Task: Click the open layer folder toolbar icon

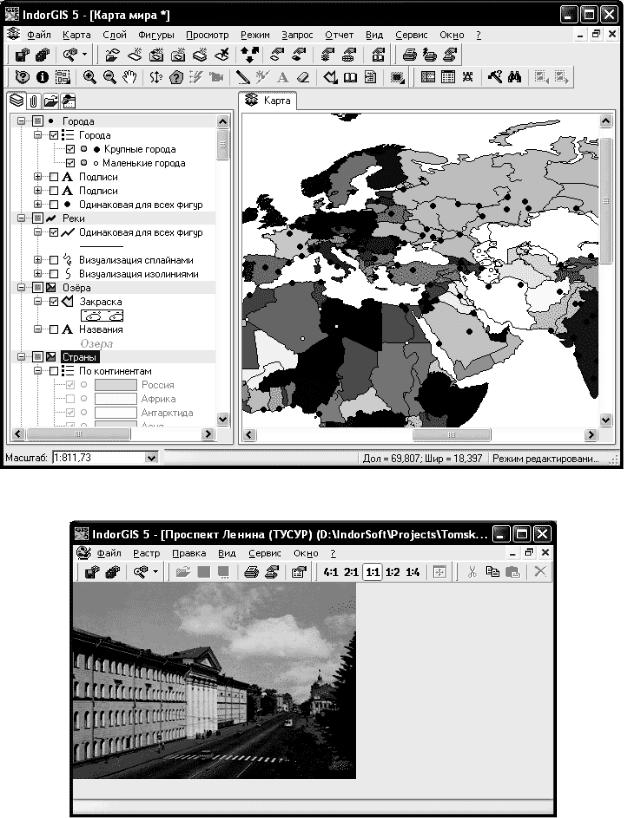Action: 112,55
